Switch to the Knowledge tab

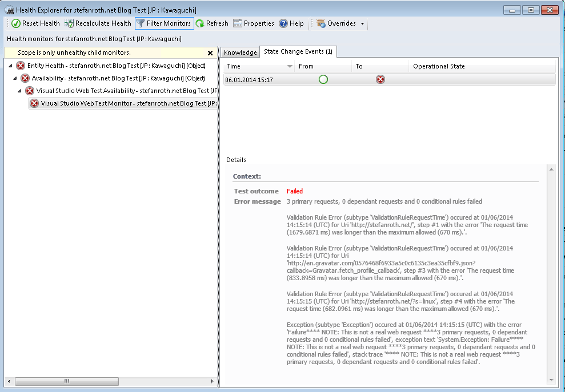(x=240, y=52)
